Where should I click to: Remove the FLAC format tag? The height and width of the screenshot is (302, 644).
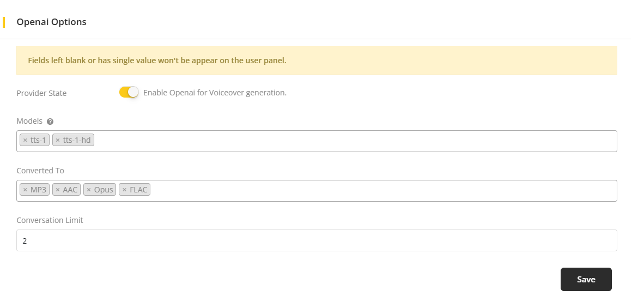click(x=124, y=190)
